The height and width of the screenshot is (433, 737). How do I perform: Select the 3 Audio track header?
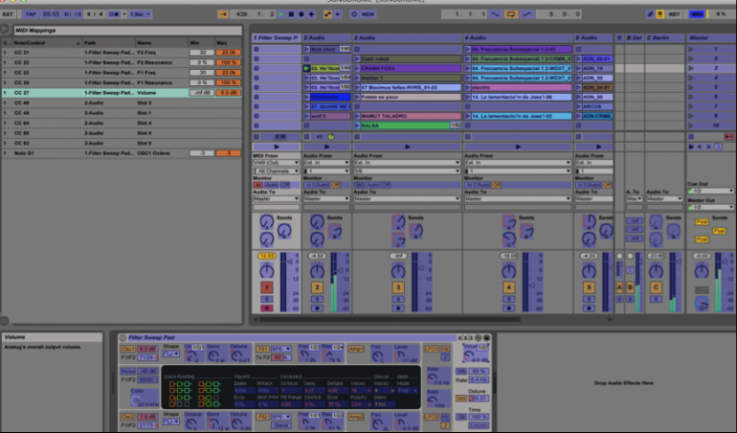tap(407, 38)
